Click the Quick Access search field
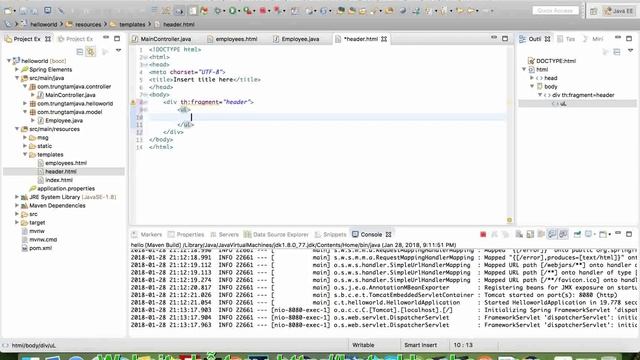This screenshot has width=640, height=360. [x=555, y=11]
